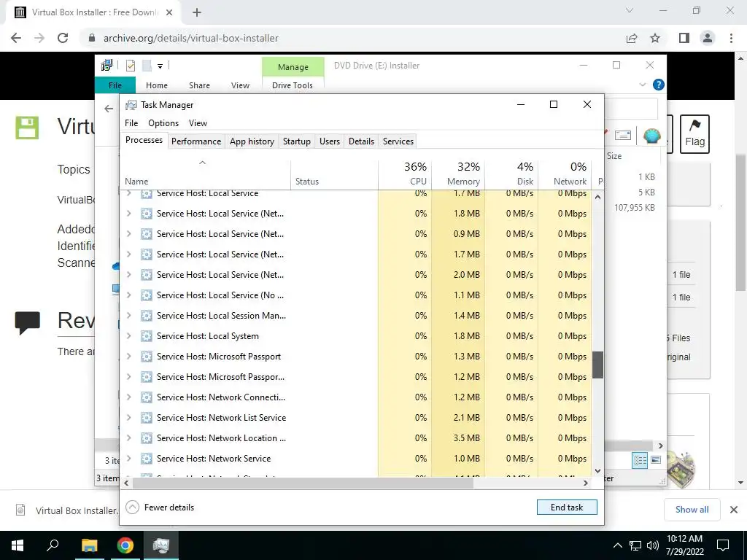Click the Task Manager icon in the taskbar
Image resolution: width=747 pixels, height=560 pixels.
(x=161, y=545)
